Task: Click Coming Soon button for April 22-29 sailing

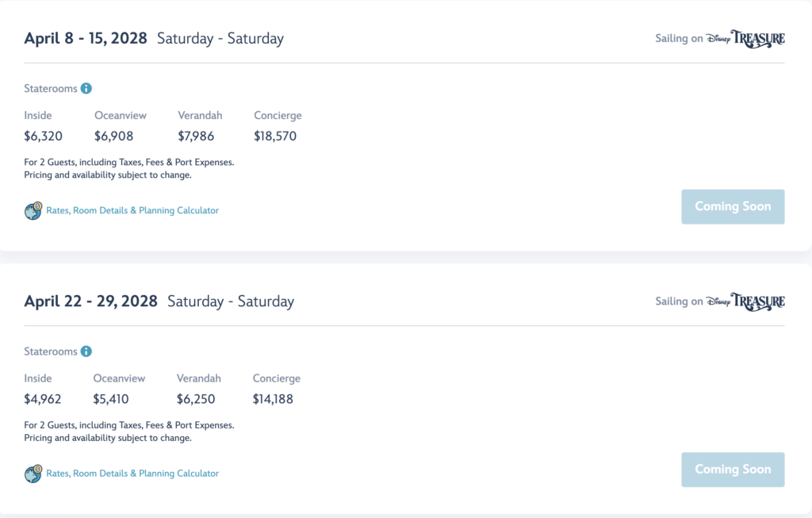Action: tap(733, 470)
